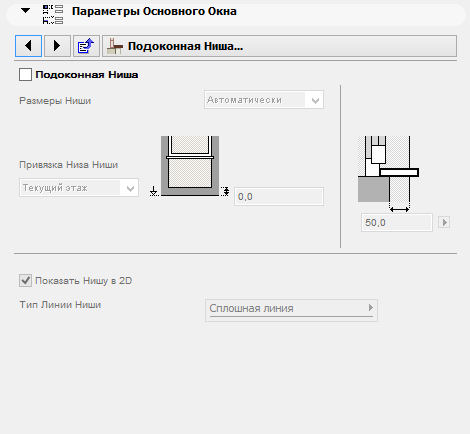Click the parameters panel icon beside the title

tap(53, 14)
